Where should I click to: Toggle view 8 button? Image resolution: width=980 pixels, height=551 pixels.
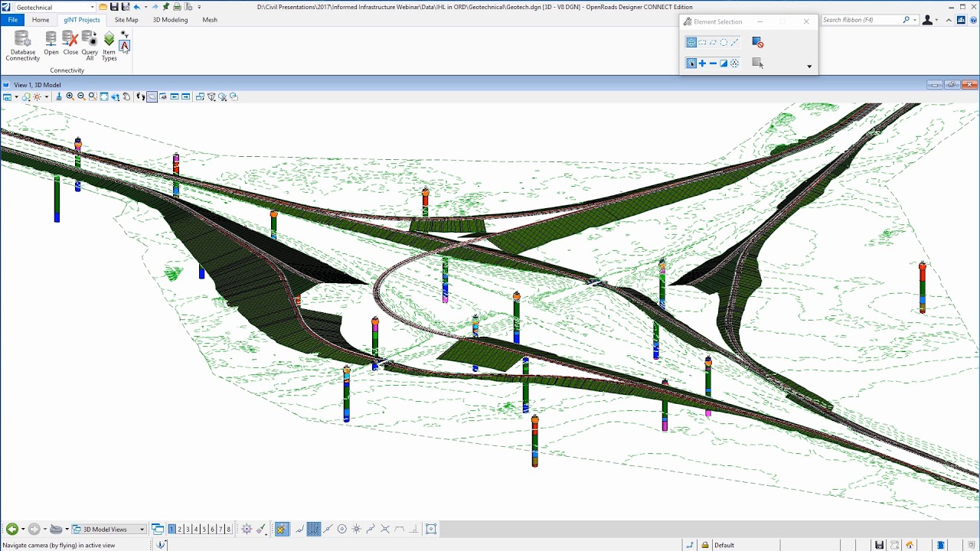228,529
